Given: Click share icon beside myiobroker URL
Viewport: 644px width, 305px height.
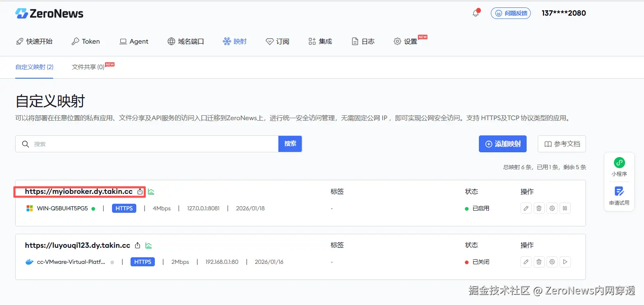Looking at the screenshot, I should tap(140, 191).
